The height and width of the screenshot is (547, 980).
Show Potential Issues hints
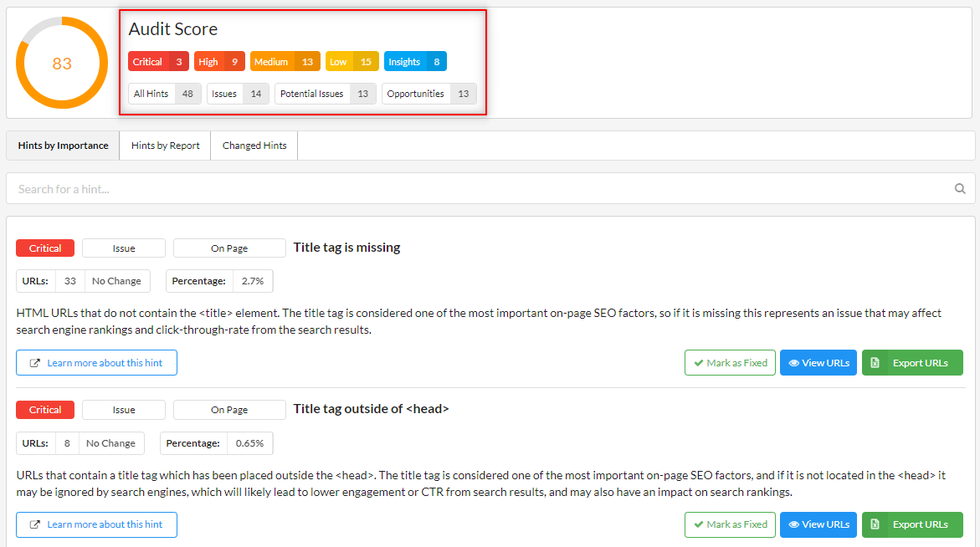[325, 94]
